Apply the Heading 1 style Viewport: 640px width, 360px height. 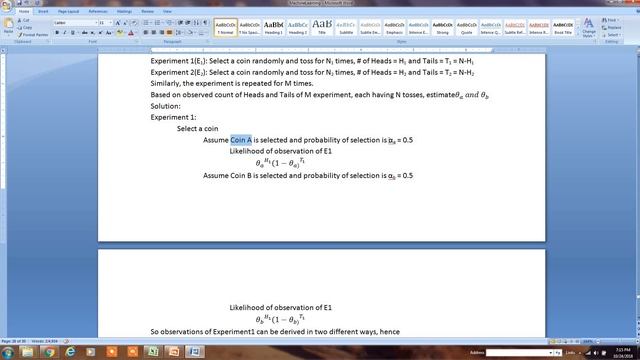tap(273, 28)
